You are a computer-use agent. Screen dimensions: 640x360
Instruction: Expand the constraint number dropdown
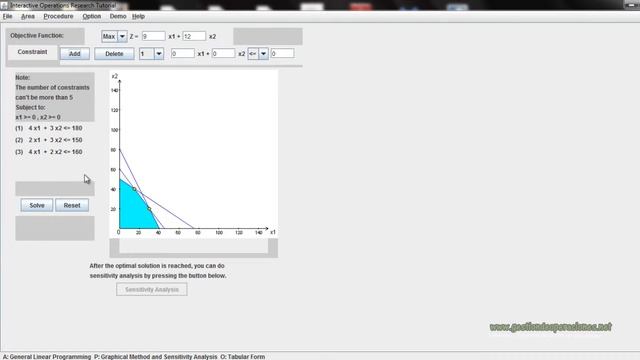coord(159,53)
